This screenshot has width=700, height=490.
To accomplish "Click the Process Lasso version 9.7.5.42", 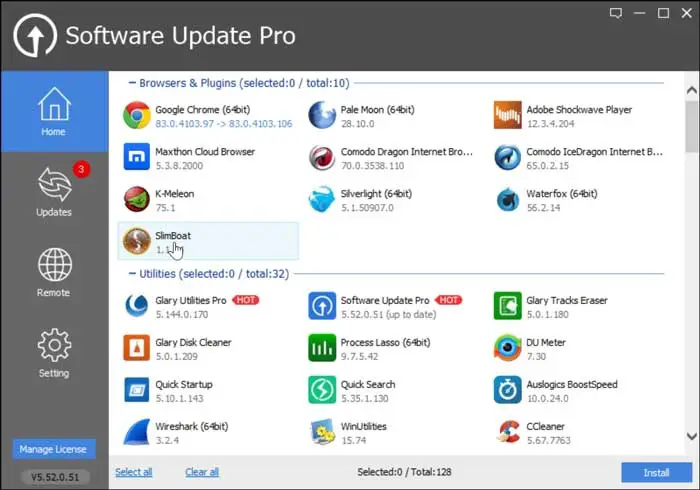I will pyautogui.click(x=359, y=356).
